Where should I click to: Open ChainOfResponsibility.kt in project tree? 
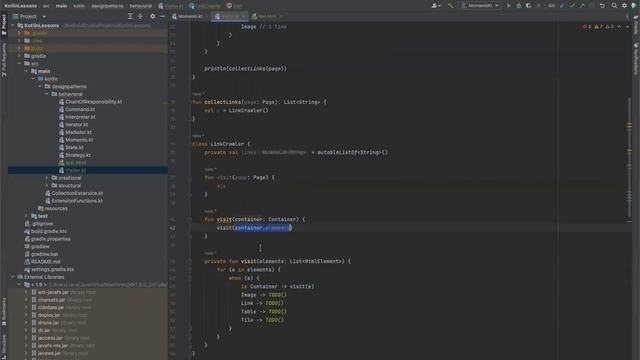(93, 102)
